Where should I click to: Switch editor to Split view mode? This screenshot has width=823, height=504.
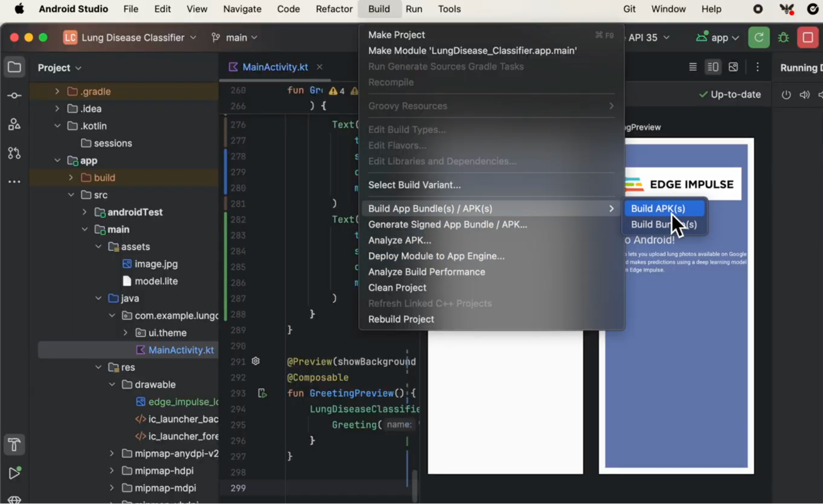point(713,67)
